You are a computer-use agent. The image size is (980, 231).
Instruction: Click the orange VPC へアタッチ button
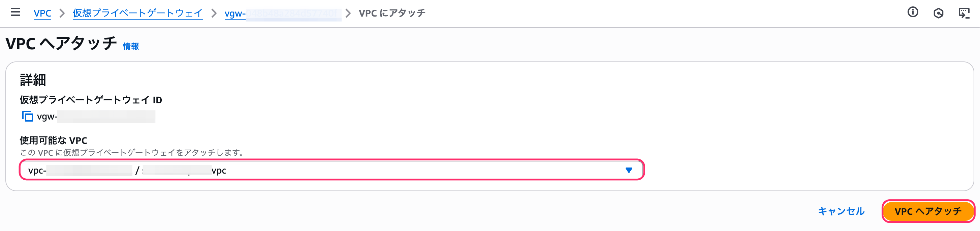click(928, 211)
